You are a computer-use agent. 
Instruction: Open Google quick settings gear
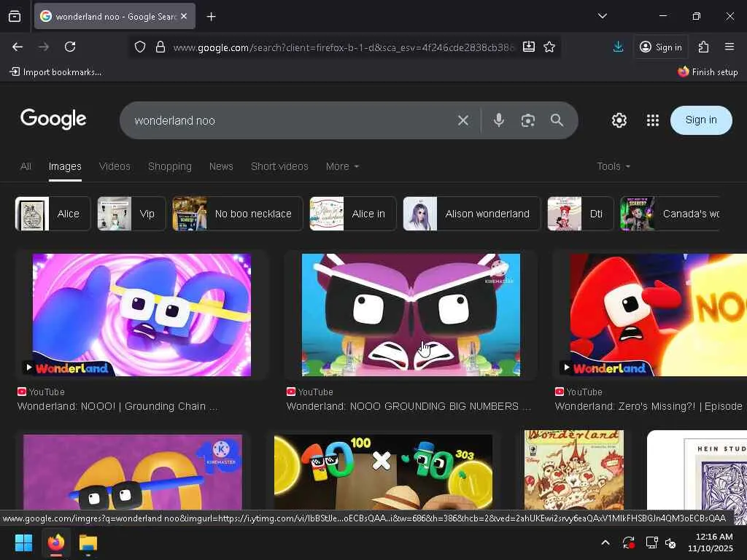[619, 120]
